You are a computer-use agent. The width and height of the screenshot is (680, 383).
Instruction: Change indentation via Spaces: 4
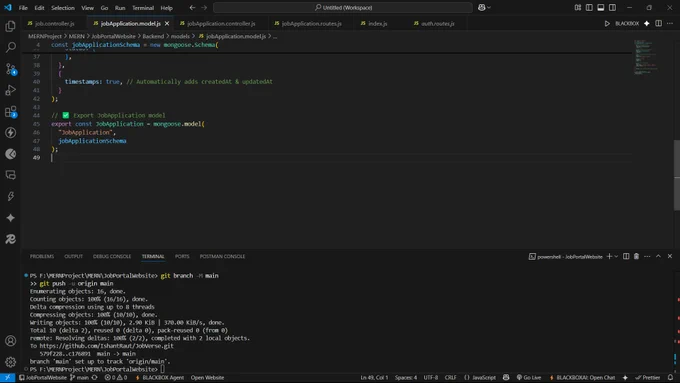click(x=405, y=377)
